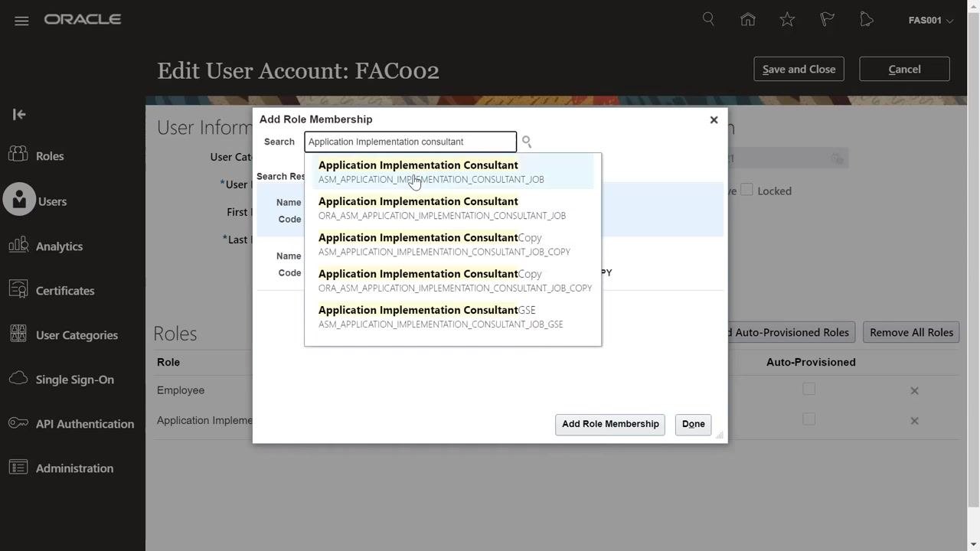This screenshot has width=980, height=551.
Task: Collapse the side navigation panel
Action: (x=19, y=114)
